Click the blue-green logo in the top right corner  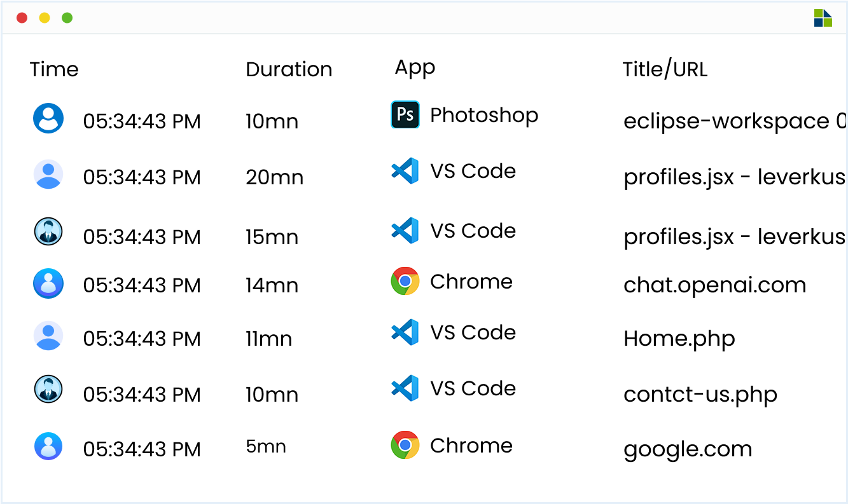[x=823, y=18]
